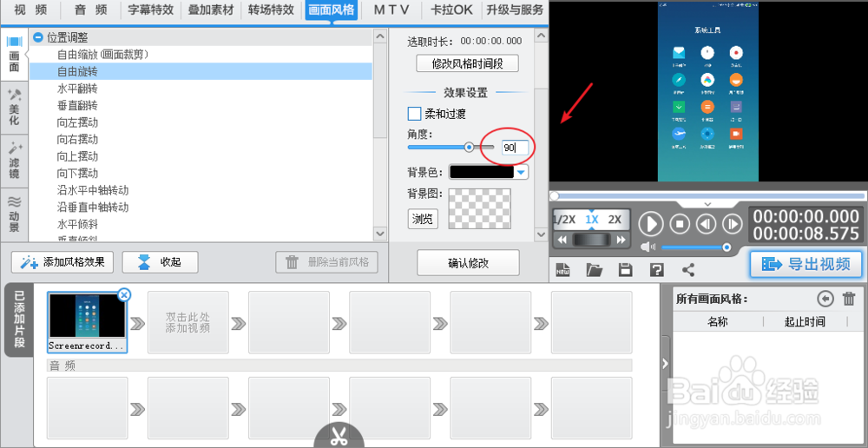Open the 卡拉OK tab

point(451,10)
